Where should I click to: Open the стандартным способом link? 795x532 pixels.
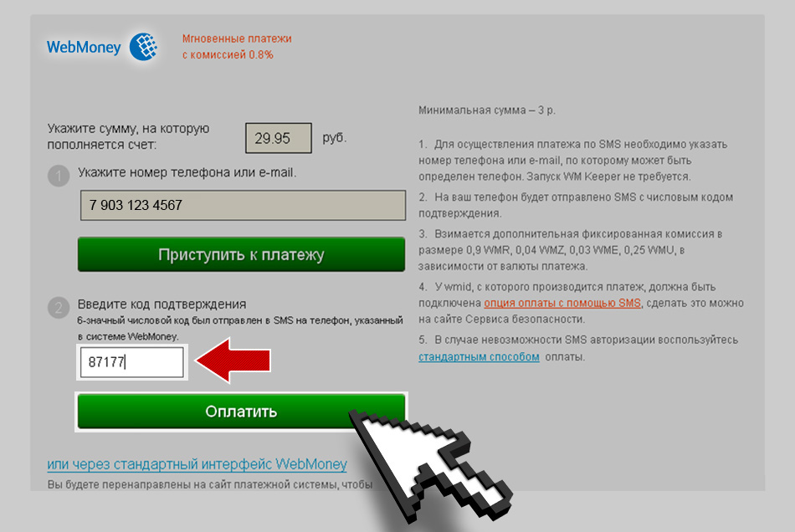coord(479,356)
